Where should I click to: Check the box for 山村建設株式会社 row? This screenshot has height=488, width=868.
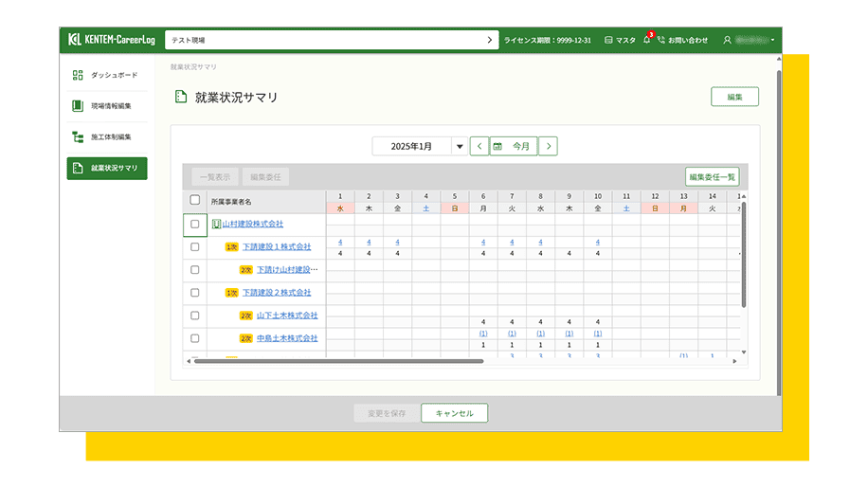coord(195,225)
